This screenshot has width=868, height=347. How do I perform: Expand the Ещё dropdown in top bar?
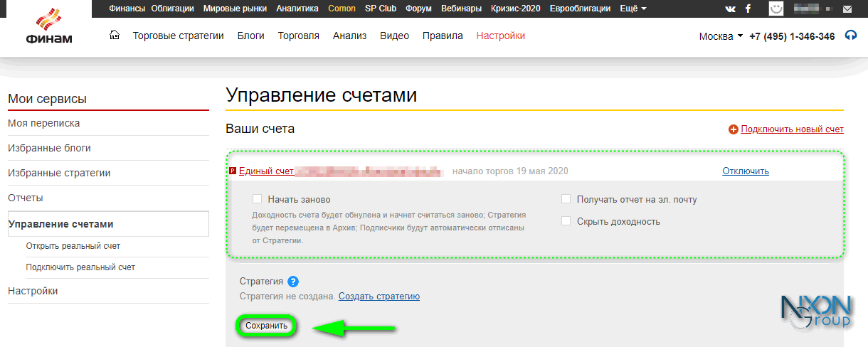(x=633, y=9)
